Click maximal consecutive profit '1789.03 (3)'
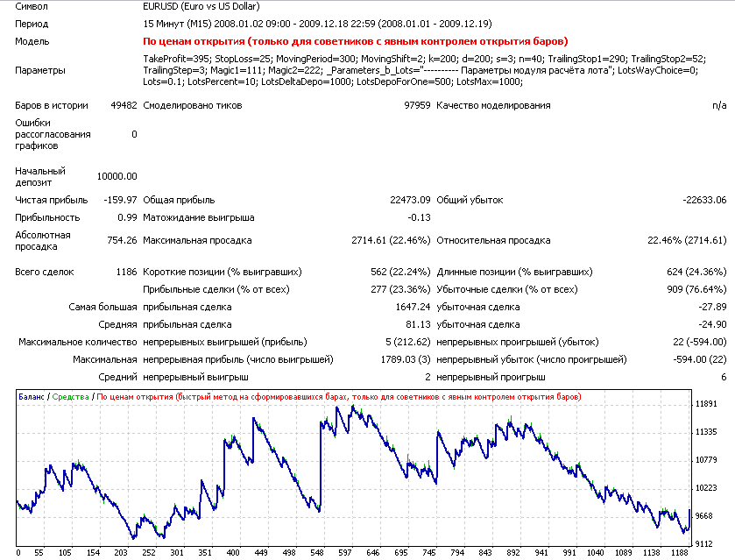 coord(406,359)
